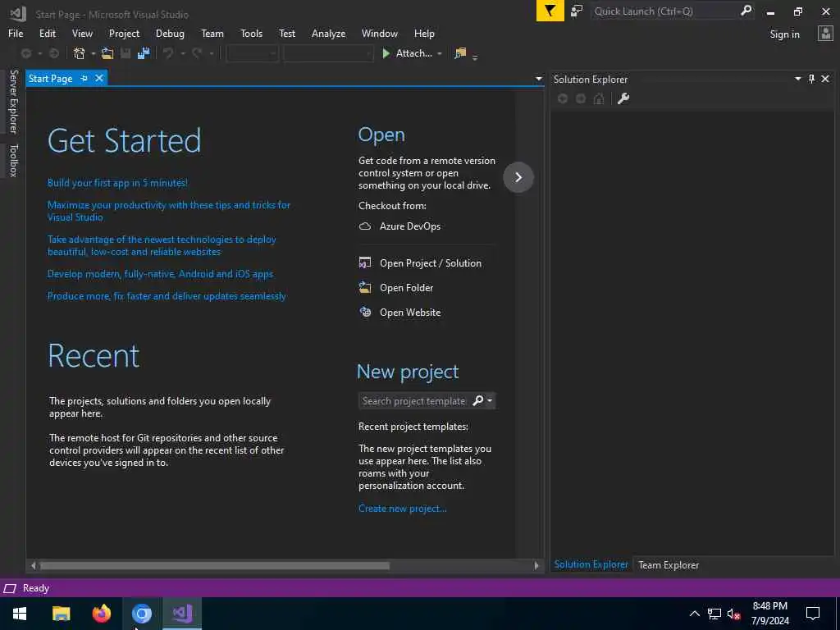Click the Solution Explorer Forward icon
Image resolution: width=840 pixels, height=630 pixels.
pos(581,98)
